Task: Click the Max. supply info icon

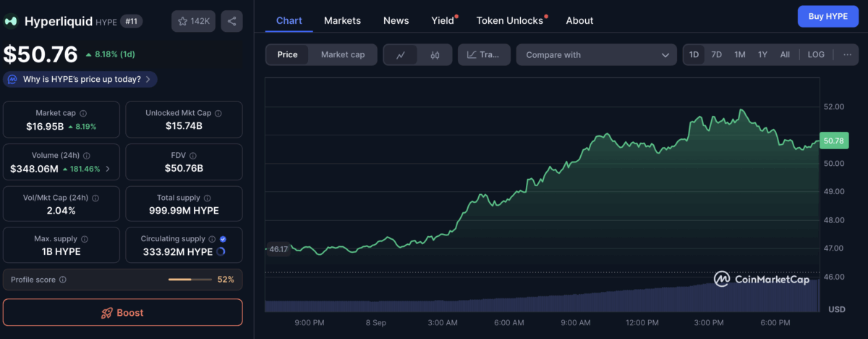Action: tap(83, 239)
